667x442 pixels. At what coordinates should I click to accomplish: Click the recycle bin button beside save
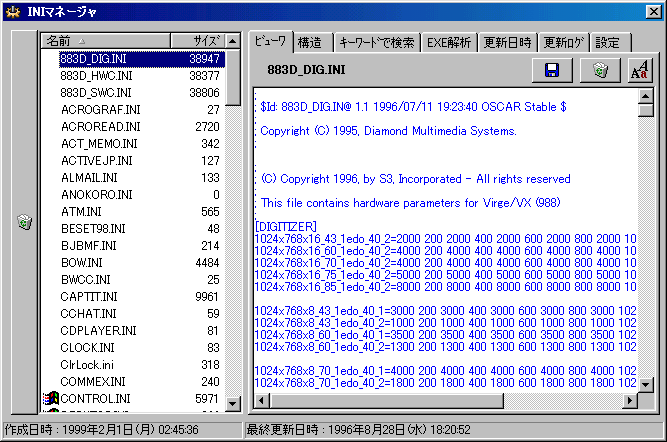[600, 70]
